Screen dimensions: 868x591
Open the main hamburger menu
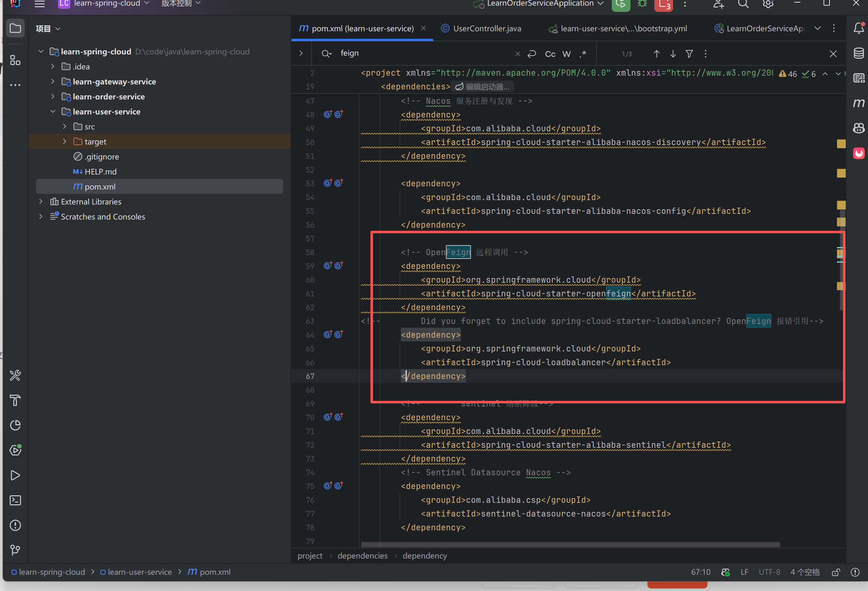(x=40, y=4)
